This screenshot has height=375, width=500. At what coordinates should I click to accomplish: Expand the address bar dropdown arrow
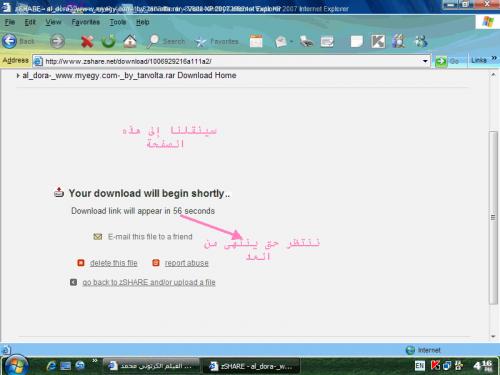point(425,61)
